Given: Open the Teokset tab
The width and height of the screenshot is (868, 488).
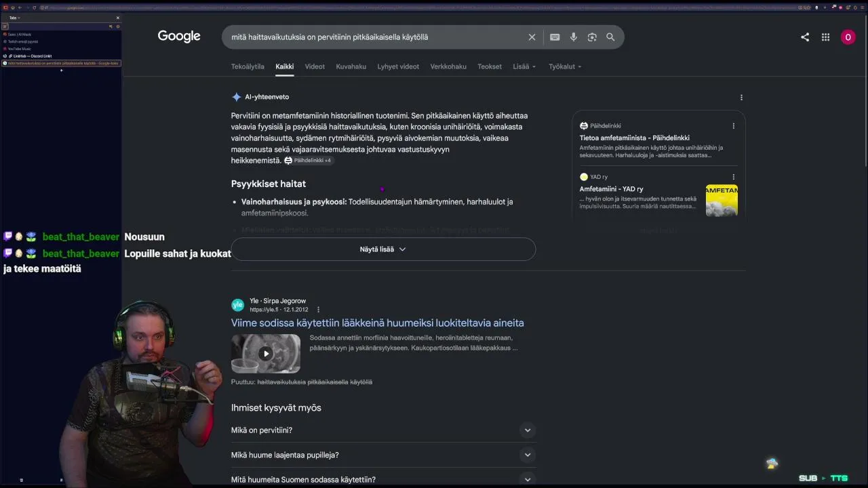Looking at the screenshot, I should point(490,66).
